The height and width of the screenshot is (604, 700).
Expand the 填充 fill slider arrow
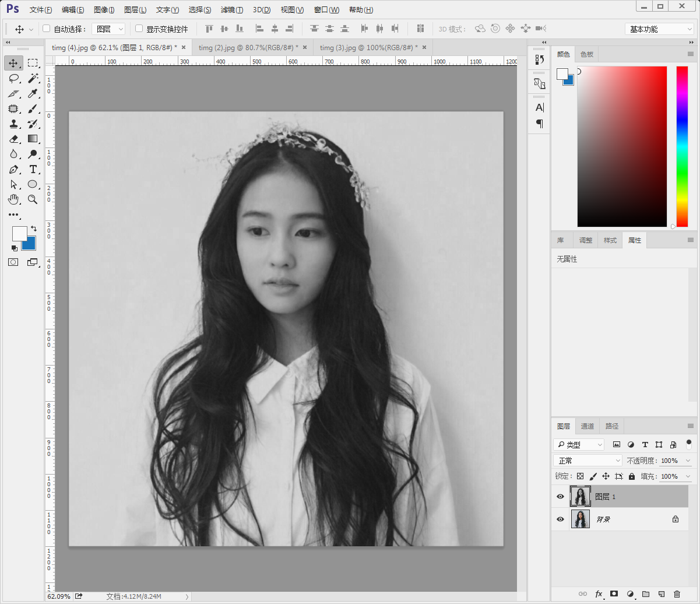(688, 476)
